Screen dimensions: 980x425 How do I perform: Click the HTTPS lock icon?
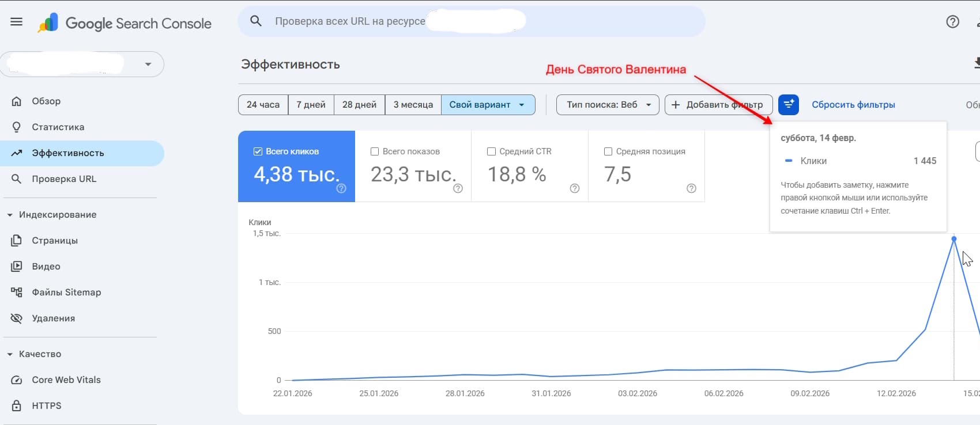click(17, 406)
